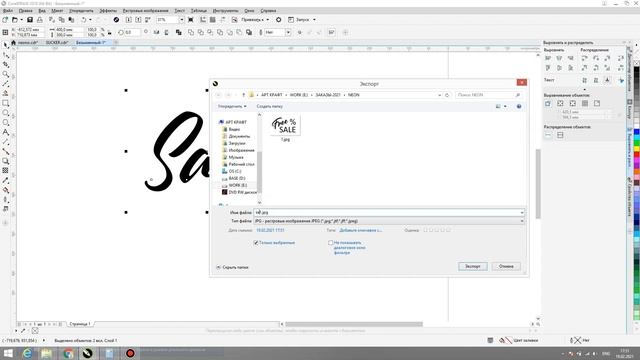
Task: Select 'WORK (E:)' in the folder tree
Action: coord(238,185)
